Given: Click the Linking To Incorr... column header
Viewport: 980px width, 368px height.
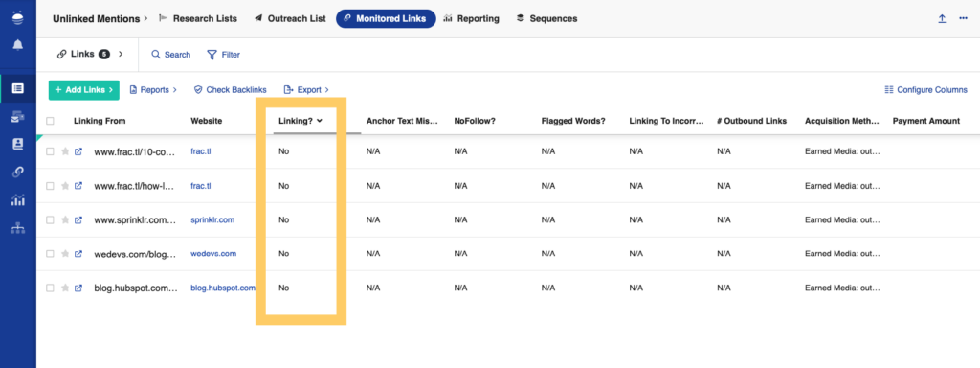Looking at the screenshot, I should click(667, 121).
